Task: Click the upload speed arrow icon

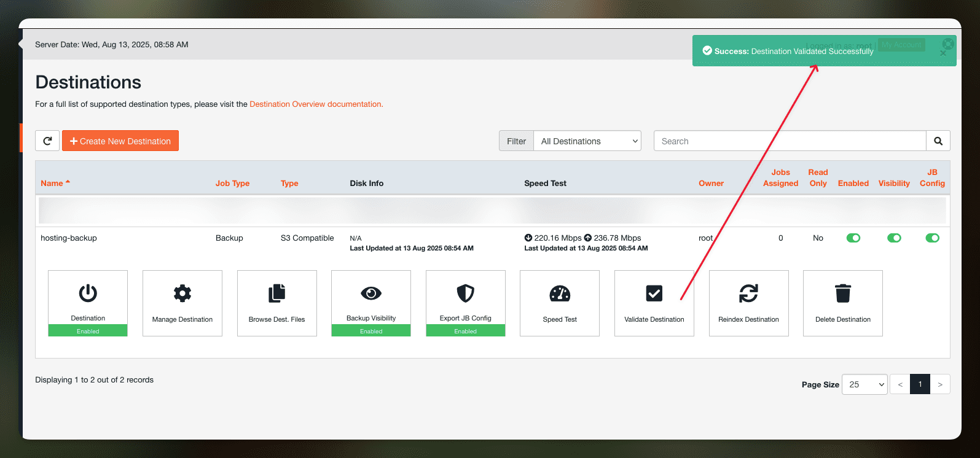Action: [587, 238]
